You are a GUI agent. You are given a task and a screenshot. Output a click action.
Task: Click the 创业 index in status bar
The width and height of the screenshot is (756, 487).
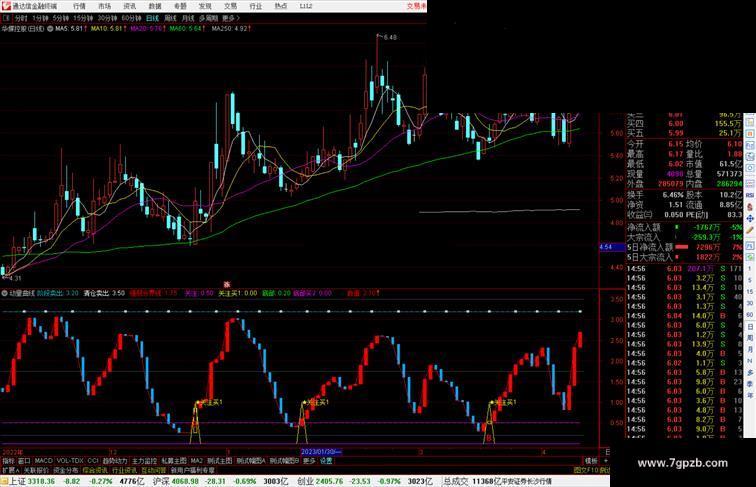point(305,481)
